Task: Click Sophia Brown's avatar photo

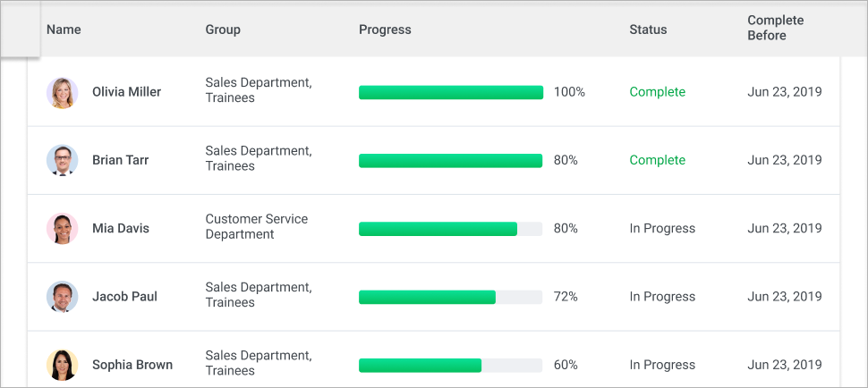Action: [x=63, y=365]
